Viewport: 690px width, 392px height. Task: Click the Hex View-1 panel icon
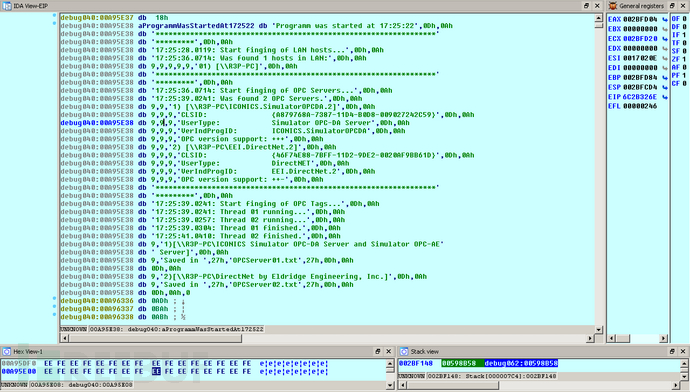7,352
